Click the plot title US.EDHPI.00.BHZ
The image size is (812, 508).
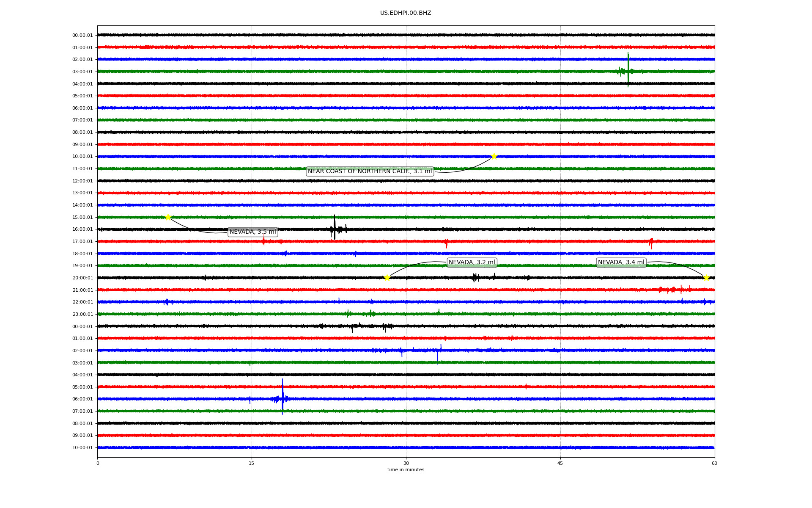pyautogui.click(x=406, y=13)
